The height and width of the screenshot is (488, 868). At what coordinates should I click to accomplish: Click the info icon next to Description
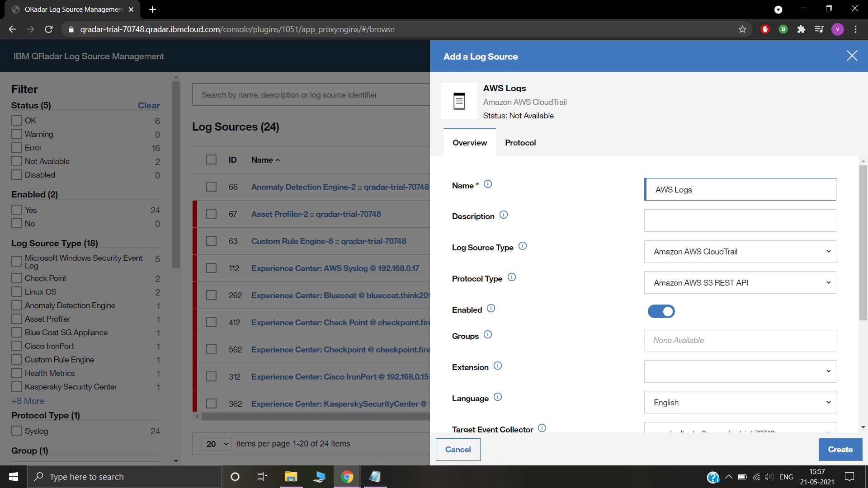(x=504, y=215)
